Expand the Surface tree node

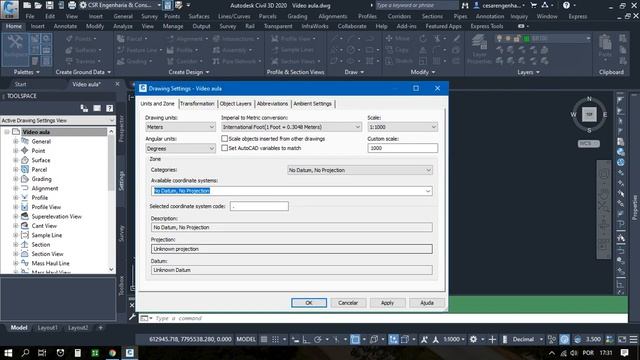tap(16, 160)
